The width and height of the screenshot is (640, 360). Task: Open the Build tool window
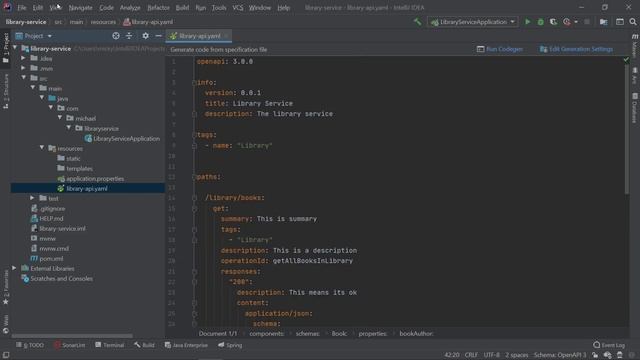(144, 345)
